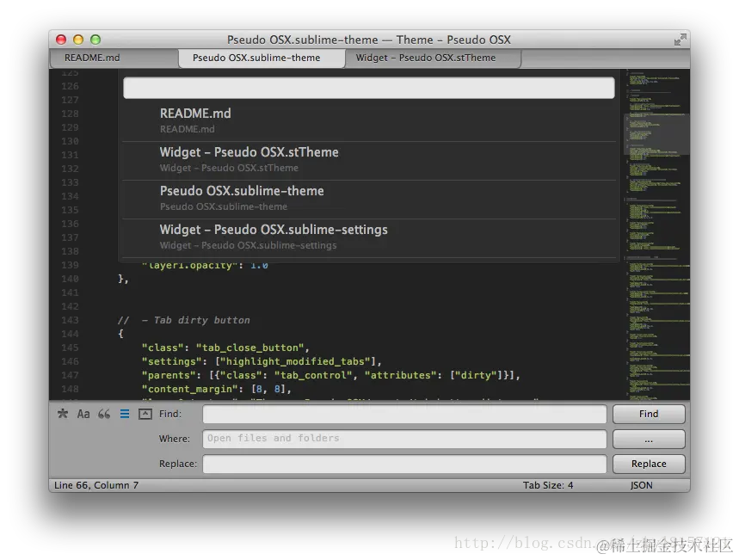
Task: Focus the Find input field
Action: [x=404, y=414]
